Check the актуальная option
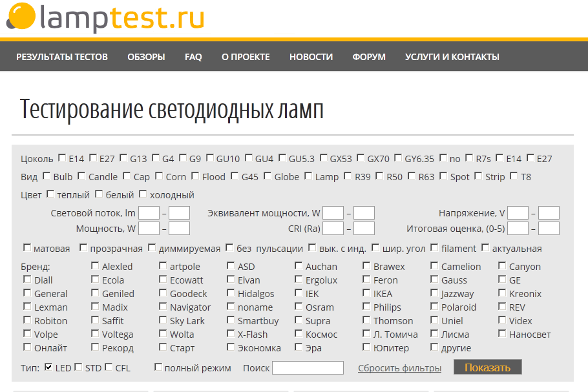This screenshot has width=588, height=392. (x=485, y=247)
